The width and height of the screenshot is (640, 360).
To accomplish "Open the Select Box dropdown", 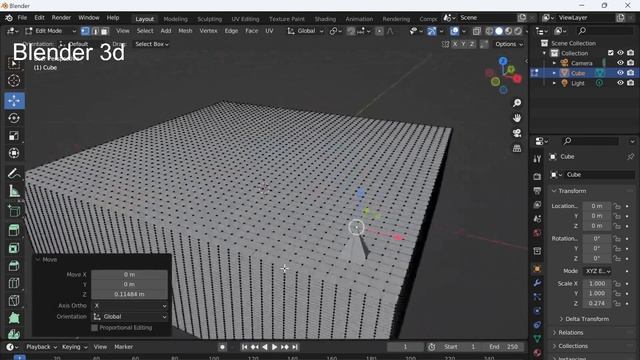I will coord(152,44).
